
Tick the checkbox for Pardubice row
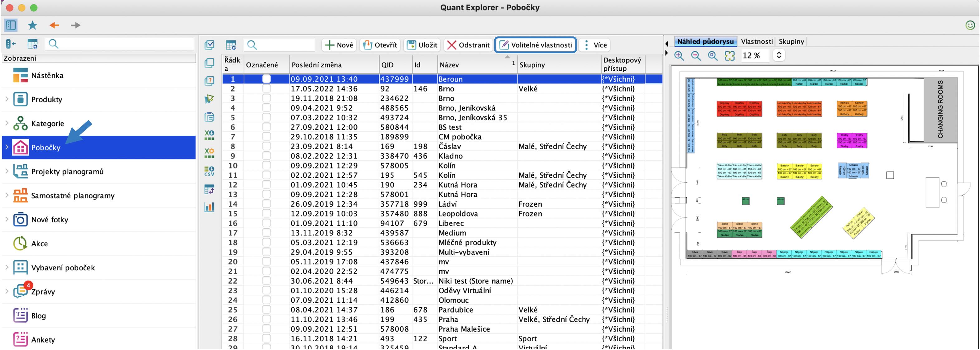[267, 310]
